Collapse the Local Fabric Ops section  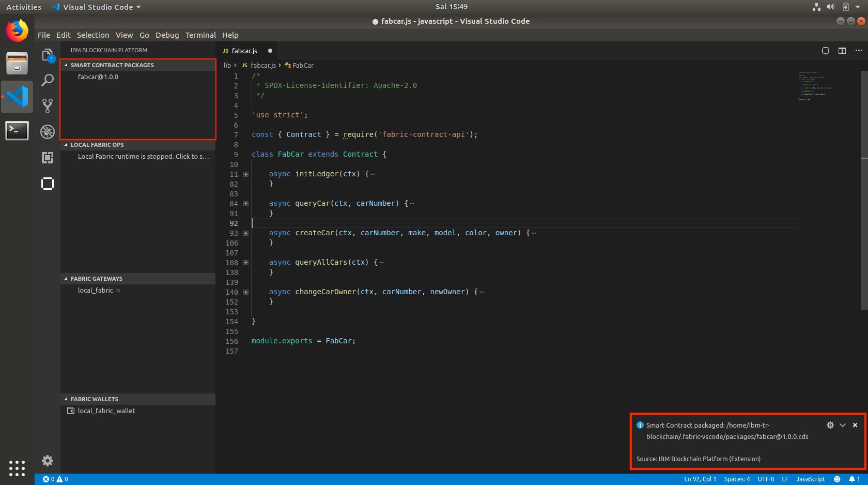coord(138,145)
